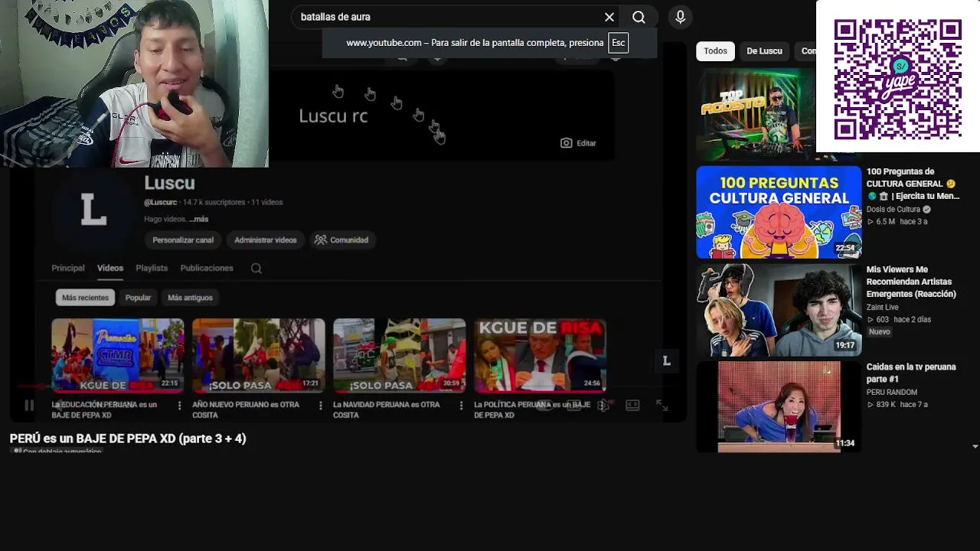Open the '¡SOLO PASA' thumbnail with duration 30:59
The height and width of the screenshot is (551, 980).
tap(400, 355)
